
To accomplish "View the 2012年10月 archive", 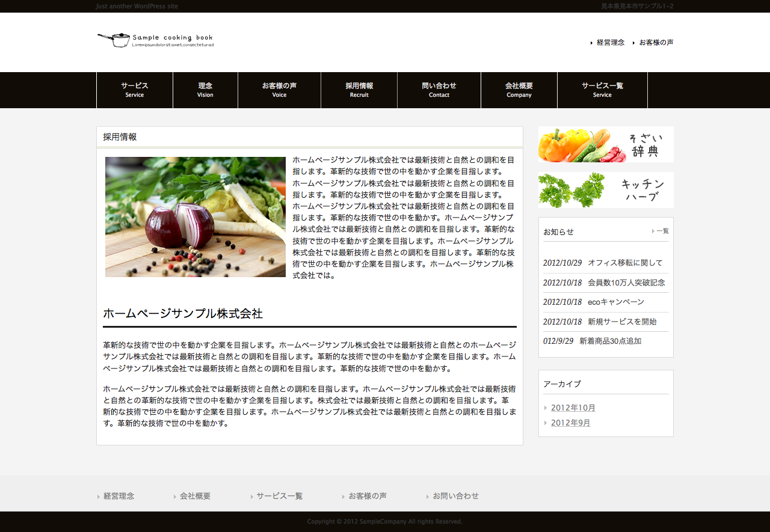I will tap(573, 408).
